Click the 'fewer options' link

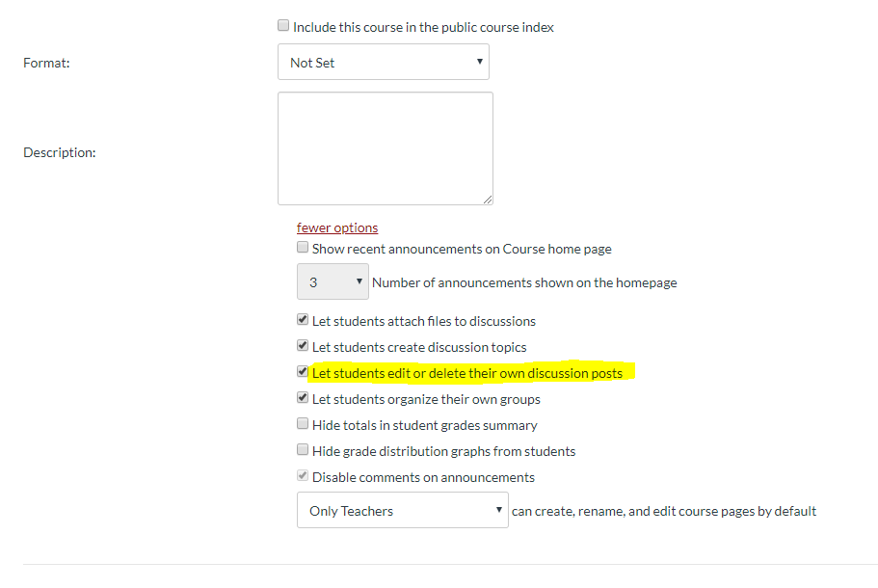point(337,227)
